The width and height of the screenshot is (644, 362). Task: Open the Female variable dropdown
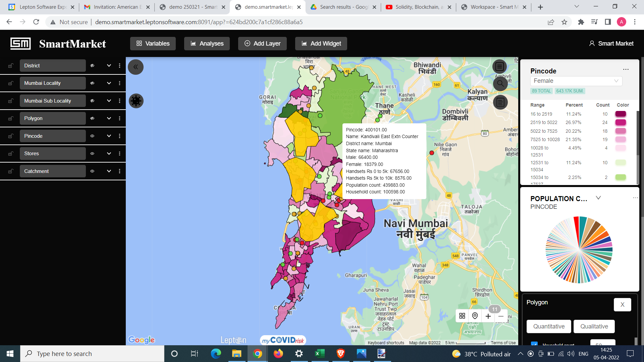click(x=576, y=81)
